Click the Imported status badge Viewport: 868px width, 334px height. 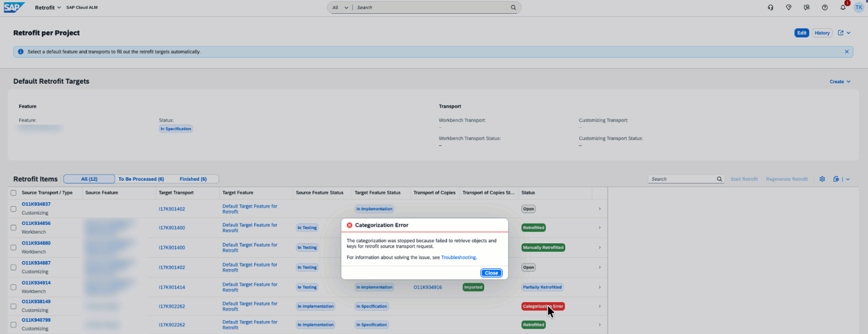[x=473, y=287]
